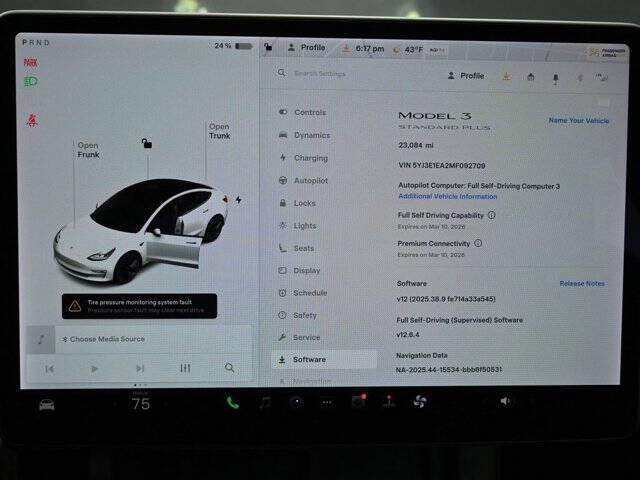This screenshot has height=480, width=640.
Task: Tap the notifications bell icon
Action: (x=556, y=78)
